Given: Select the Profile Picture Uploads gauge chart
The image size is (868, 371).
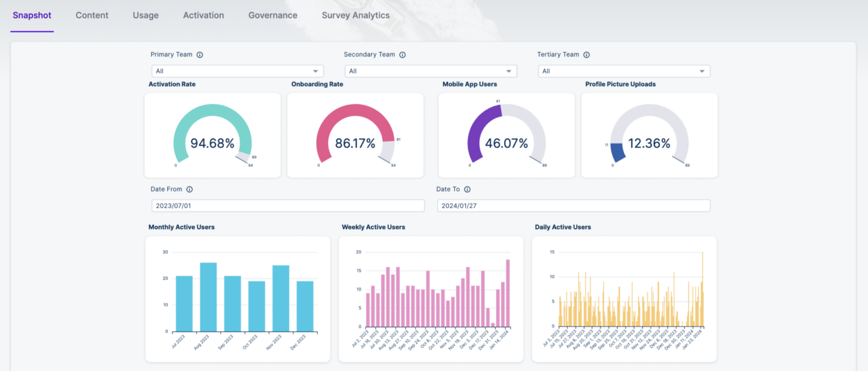Looking at the screenshot, I should (649, 135).
